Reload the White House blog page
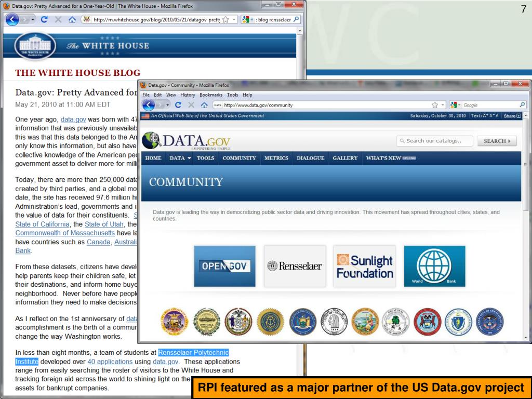Image resolution: width=532 pixels, height=399 pixels. coord(44,20)
